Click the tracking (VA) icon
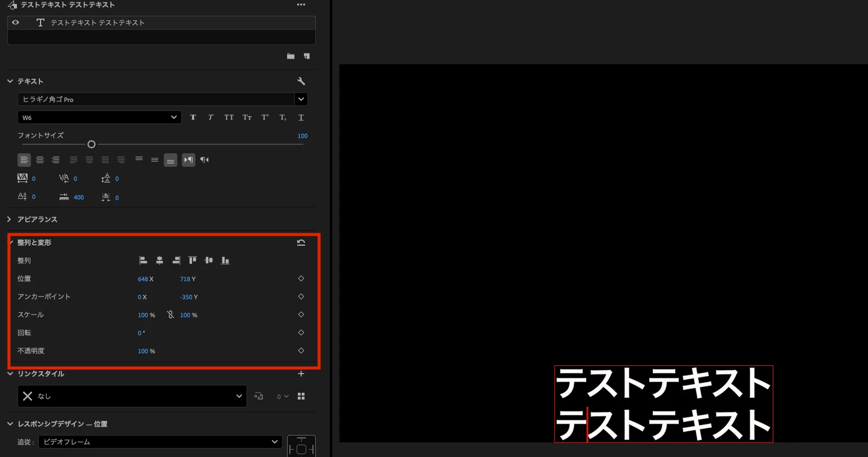The height and width of the screenshot is (457, 868). 23,178
